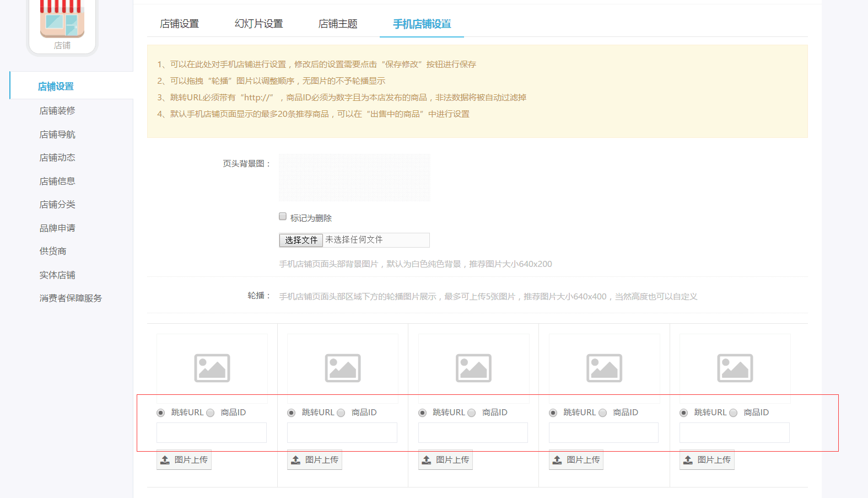868x498 pixels.
Task: Click 图片上传 button under fourth slide
Action: 576,459
